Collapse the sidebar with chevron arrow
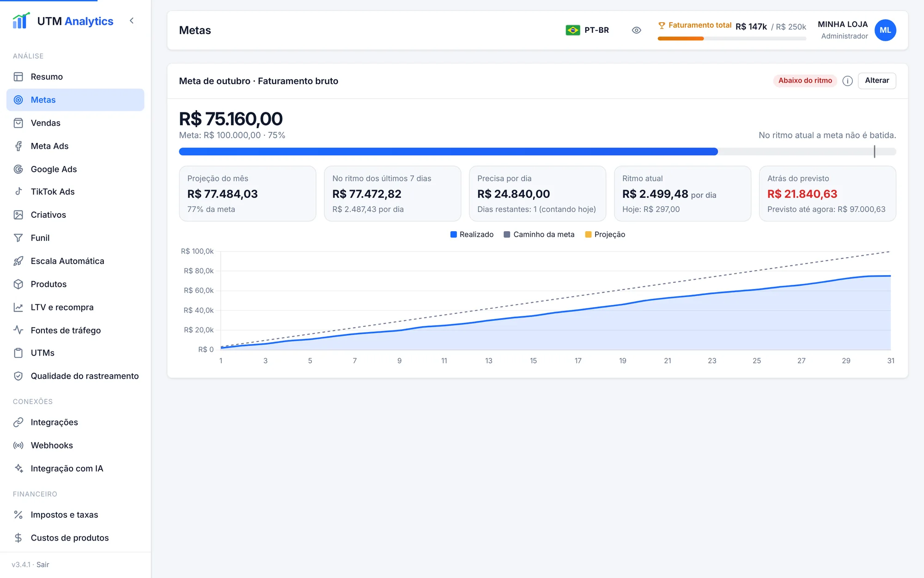Screen dimensions: 924x578 click(132, 21)
